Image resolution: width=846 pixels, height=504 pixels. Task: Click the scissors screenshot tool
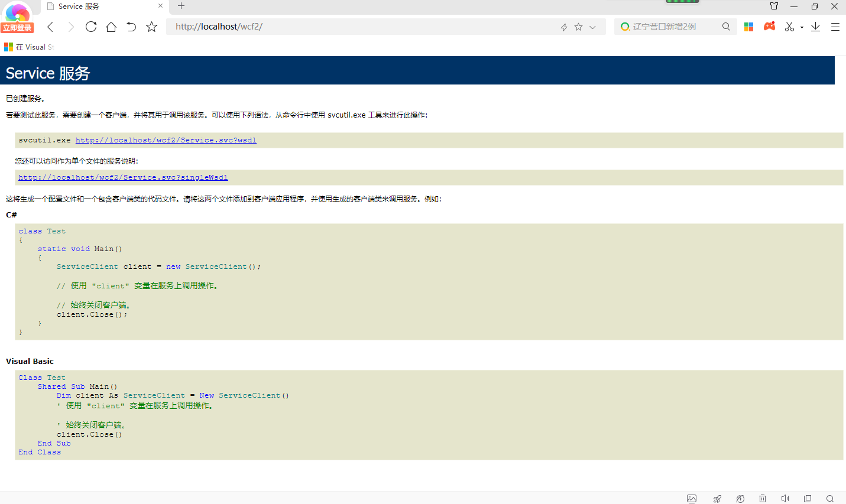tap(789, 27)
